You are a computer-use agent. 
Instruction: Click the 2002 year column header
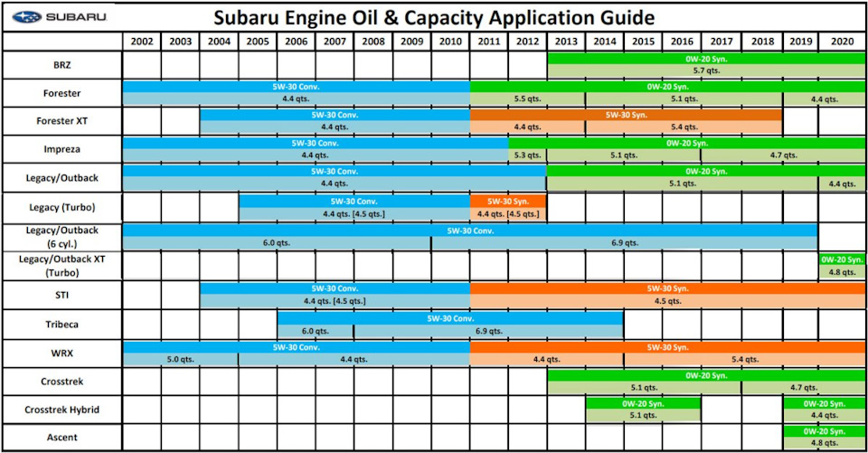(x=142, y=42)
